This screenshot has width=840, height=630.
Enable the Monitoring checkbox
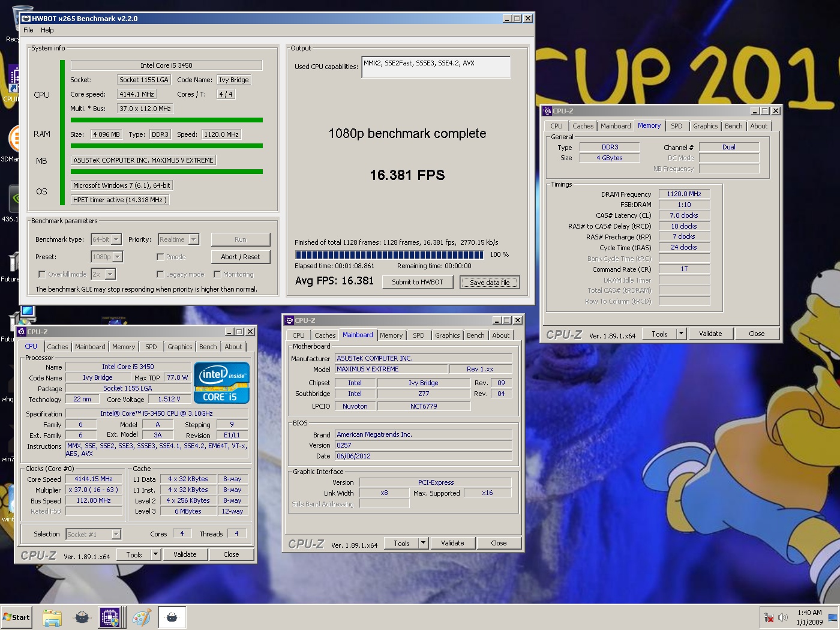click(217, 274)
